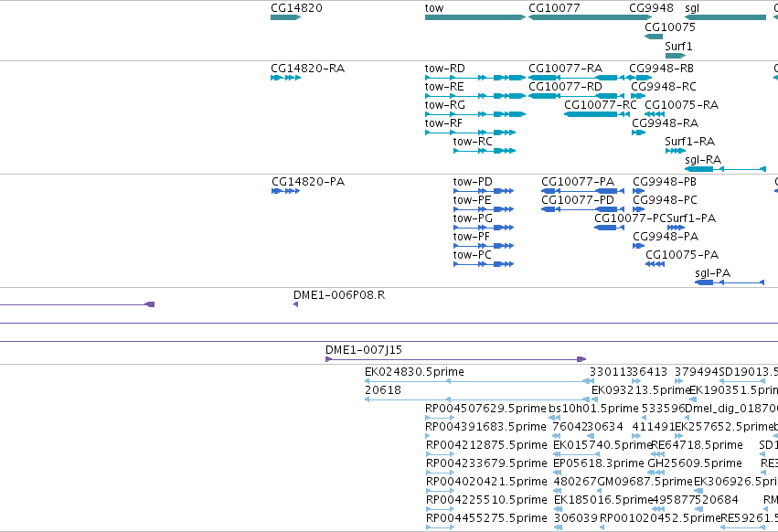The image size is (778, 532).
Task: Click transcript tow-RG
Action: pyautogui.click(x=475, y=114)
